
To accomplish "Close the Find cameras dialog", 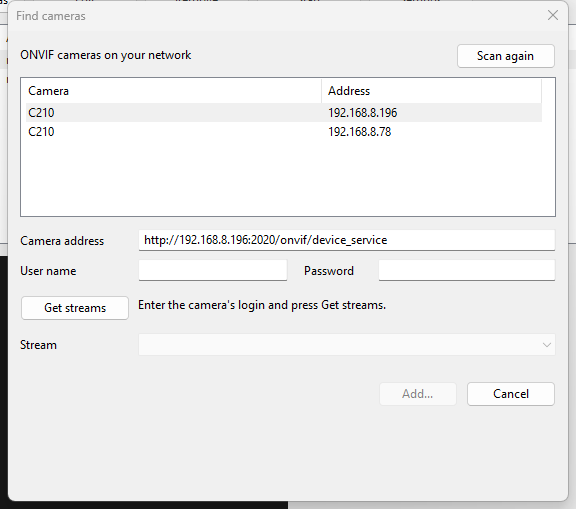I will click(553, 15).
